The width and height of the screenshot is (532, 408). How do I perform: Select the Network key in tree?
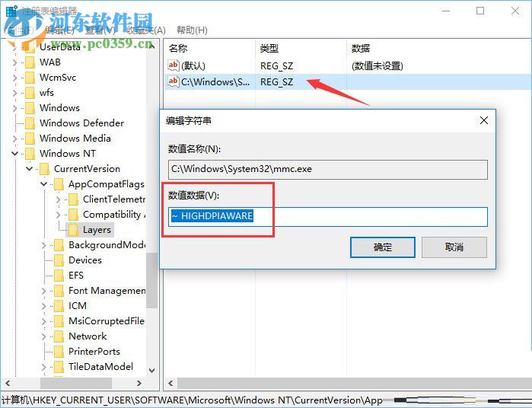(88, 336)
